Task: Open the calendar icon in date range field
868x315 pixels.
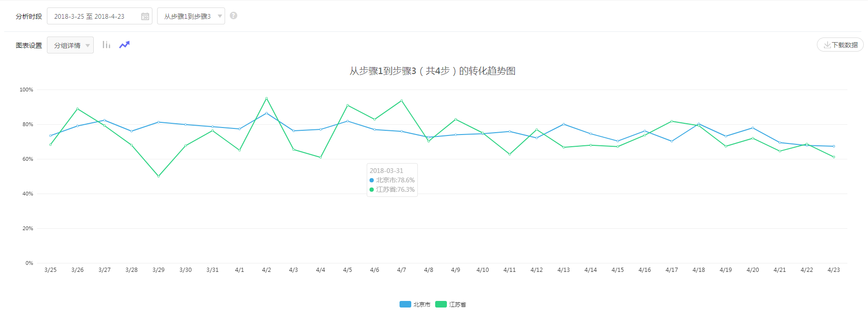Action: point(145,16)
